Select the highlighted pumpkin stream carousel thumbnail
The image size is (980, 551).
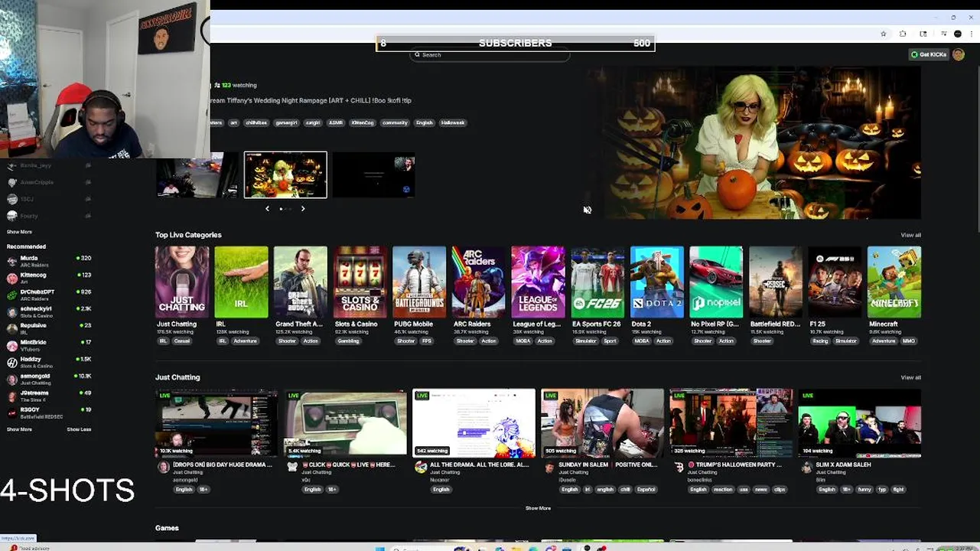tap(285, 174)
